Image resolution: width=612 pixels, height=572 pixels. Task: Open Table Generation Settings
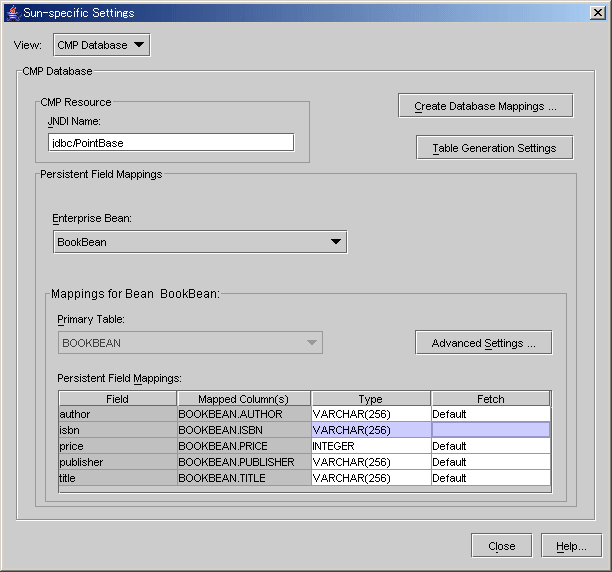click(494, 148)
